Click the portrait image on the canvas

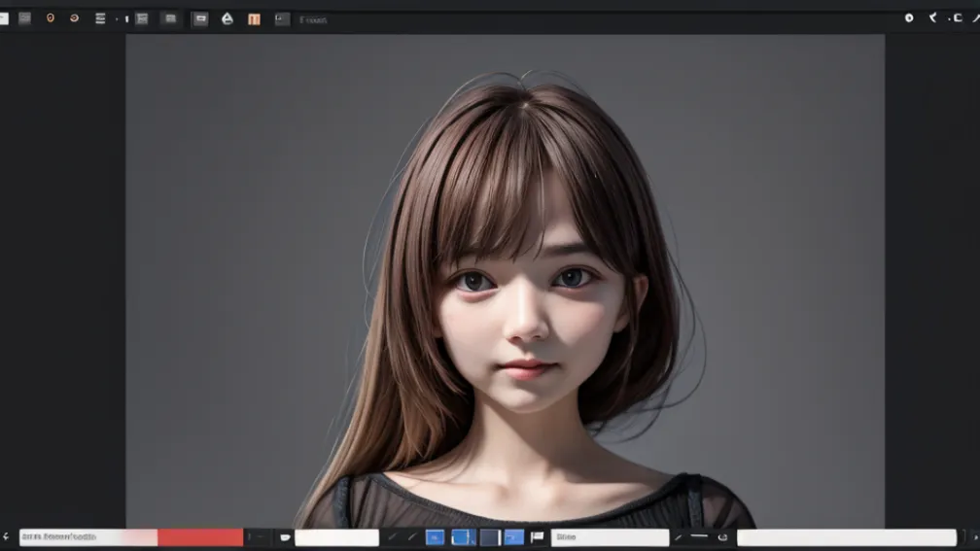505,281
